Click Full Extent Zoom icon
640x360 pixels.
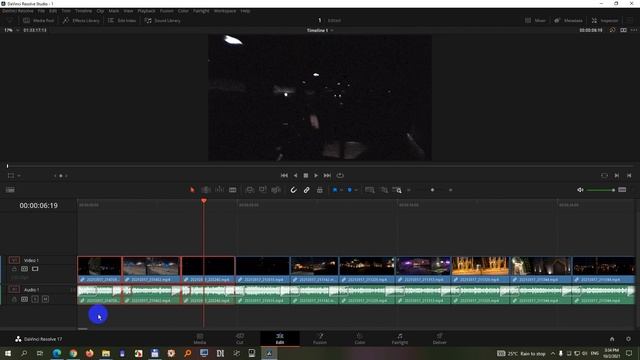point(370,190)
